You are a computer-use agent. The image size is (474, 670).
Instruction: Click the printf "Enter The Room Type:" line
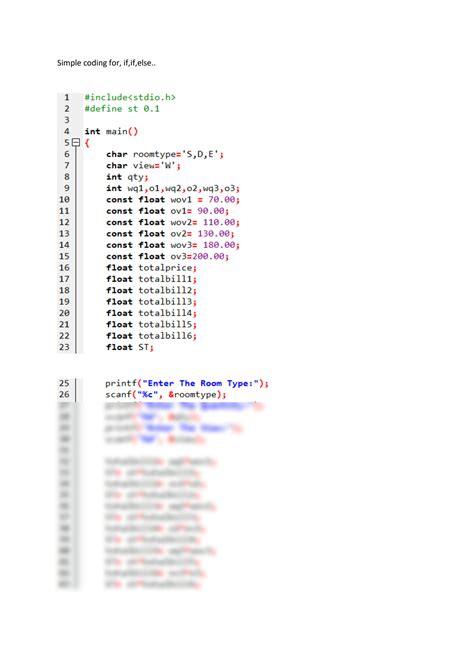click(187, 383)
